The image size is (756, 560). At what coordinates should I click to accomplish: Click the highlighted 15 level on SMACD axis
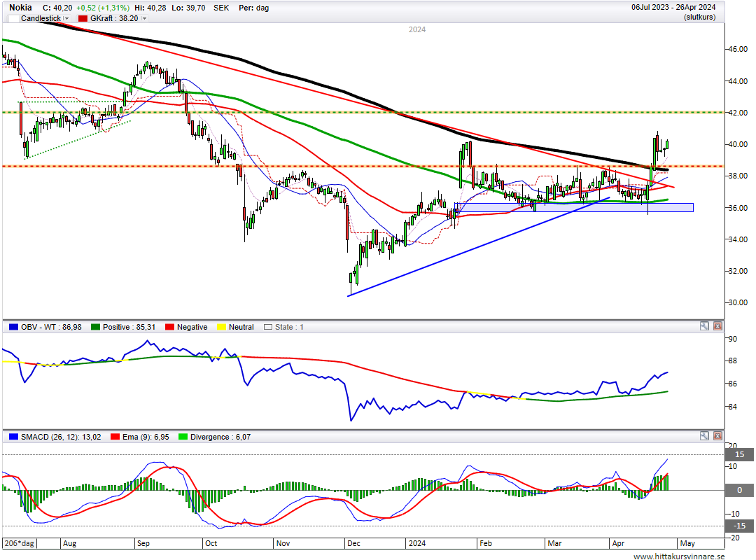click(x=739, y=454)
